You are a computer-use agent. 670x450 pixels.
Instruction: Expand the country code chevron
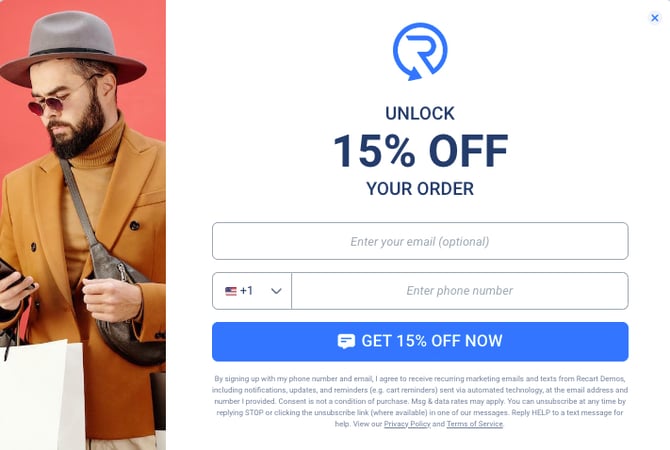276,291
